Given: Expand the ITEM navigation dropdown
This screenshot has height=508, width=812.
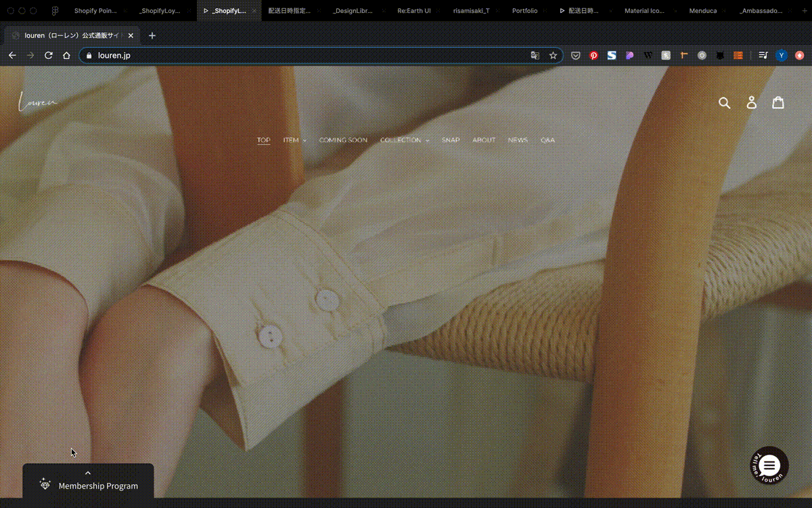Looking at the screenshot, I should tap(294, 140).
